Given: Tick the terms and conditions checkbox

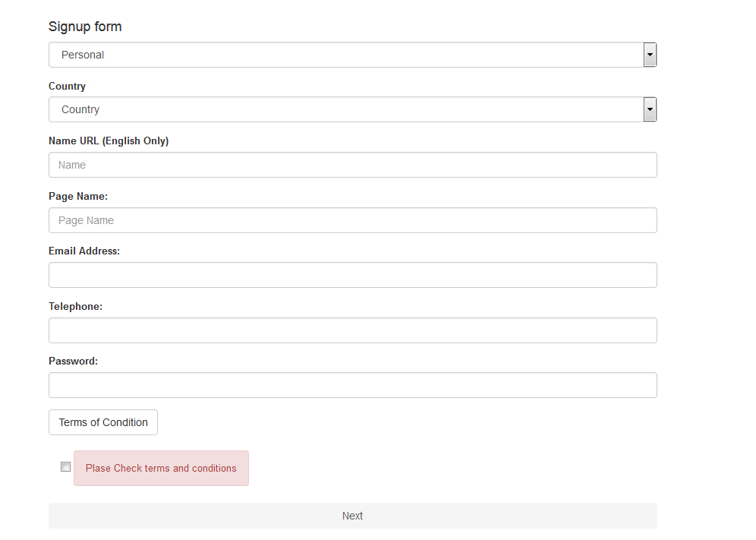Looking at the screenshot, I should [65, 466].
